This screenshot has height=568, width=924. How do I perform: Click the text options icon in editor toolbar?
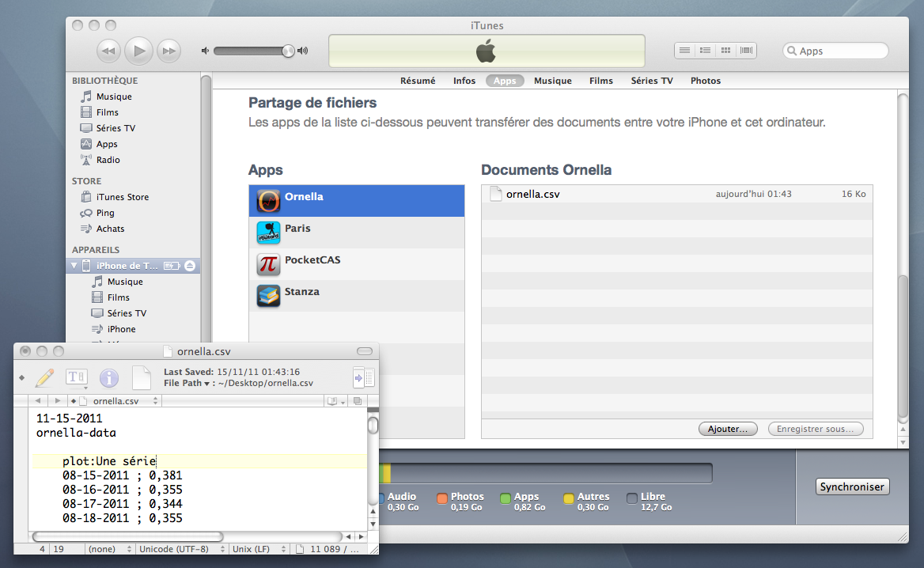[77, 377]
